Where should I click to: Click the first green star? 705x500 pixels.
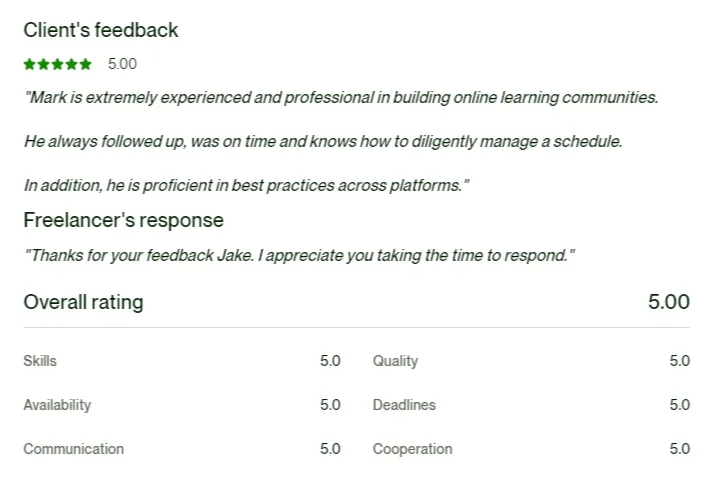30,64
